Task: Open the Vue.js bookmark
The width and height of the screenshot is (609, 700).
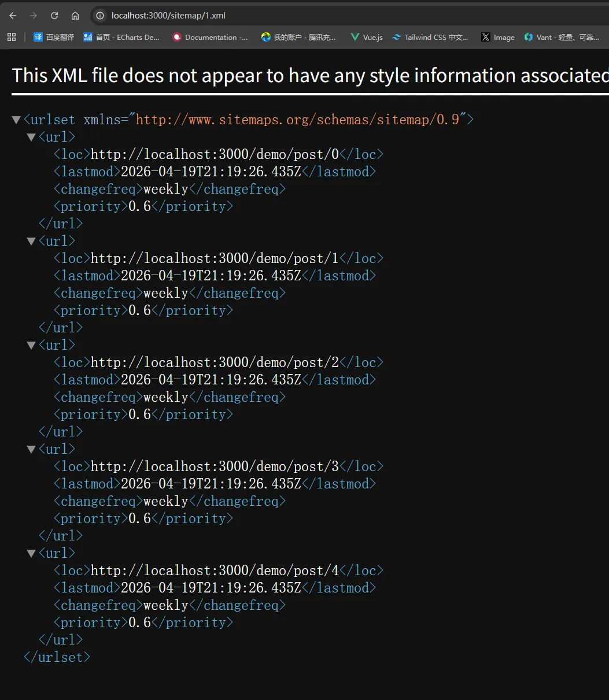Action: click(x=367, y=37)
